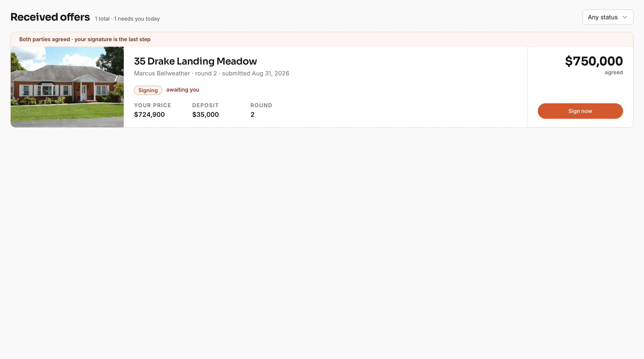Click the Your Price value $724,900
Viewport: 644px width, 359px height.
point(149,114)
